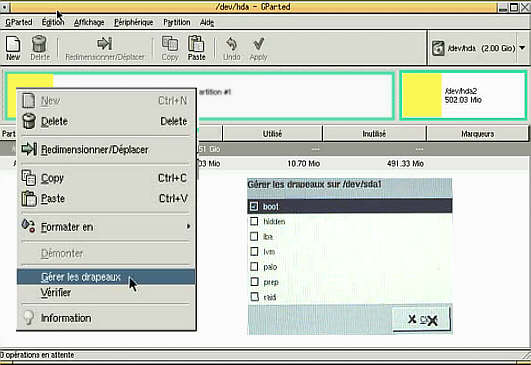Click the Close button in flags dialog

click(422, 319)
